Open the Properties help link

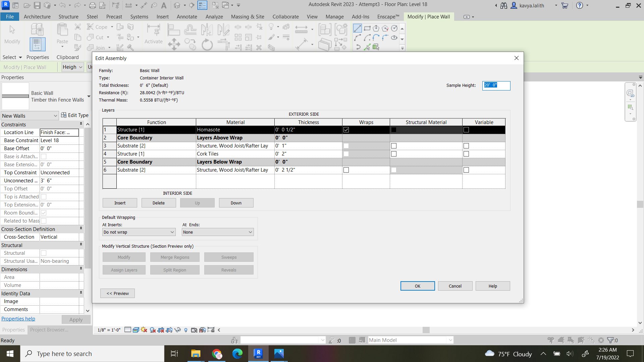[x=18, y=319]
